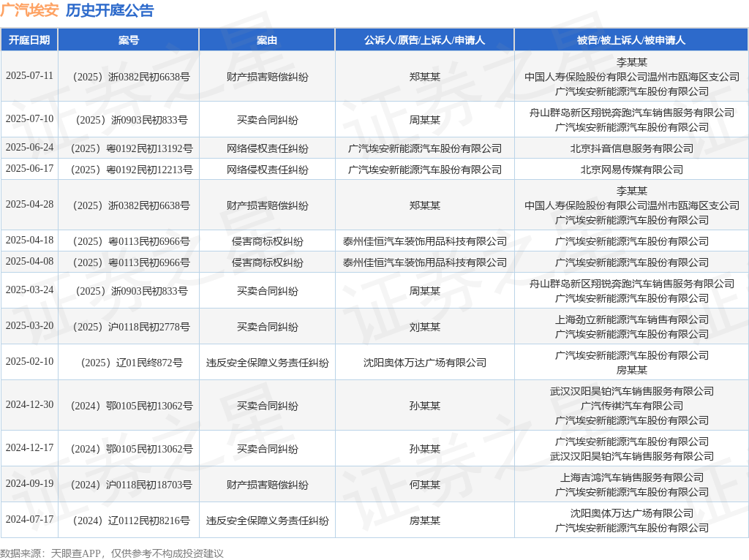Click 买卖合同纠纷 in the 2025-03-20 row
The width and height of the screenshot is (749, 560).
[x=268, y=327]
